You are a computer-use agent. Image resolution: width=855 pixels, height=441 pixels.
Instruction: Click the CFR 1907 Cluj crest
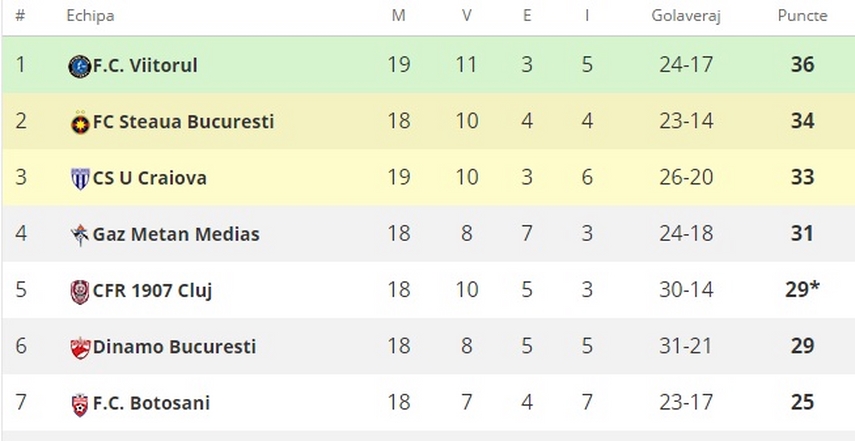pyautogui.click(x=80, y=292)
